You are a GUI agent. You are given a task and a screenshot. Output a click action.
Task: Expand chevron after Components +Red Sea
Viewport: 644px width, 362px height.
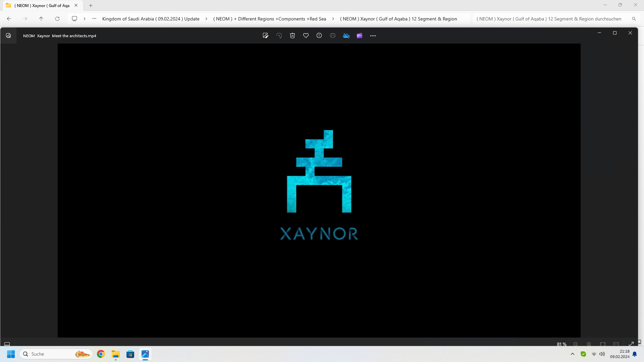click(x=333, y=19)
